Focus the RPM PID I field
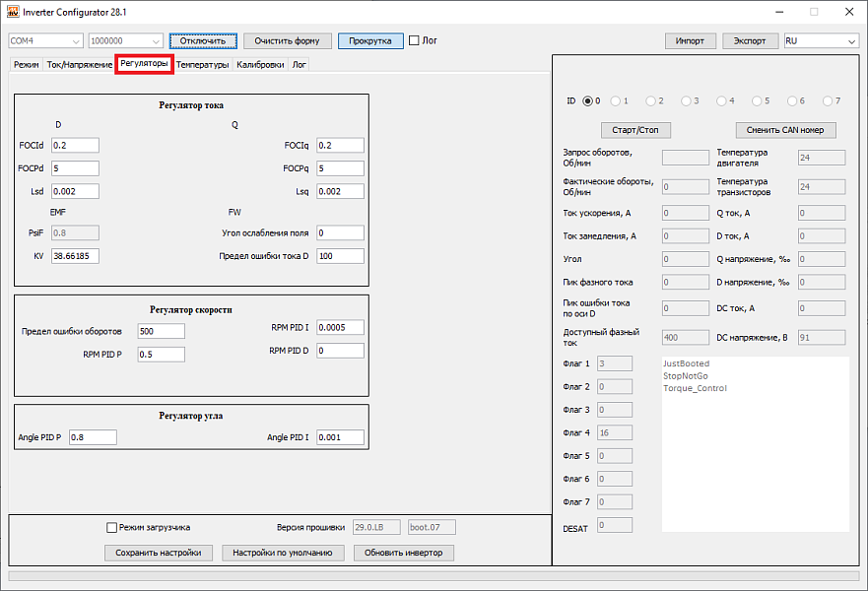 [x=340, y=328]
